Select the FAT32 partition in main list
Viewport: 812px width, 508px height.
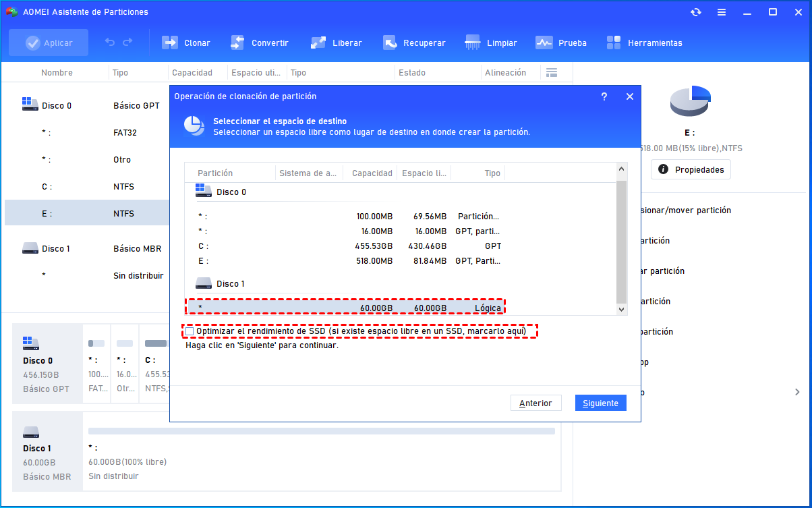[86, 132]
